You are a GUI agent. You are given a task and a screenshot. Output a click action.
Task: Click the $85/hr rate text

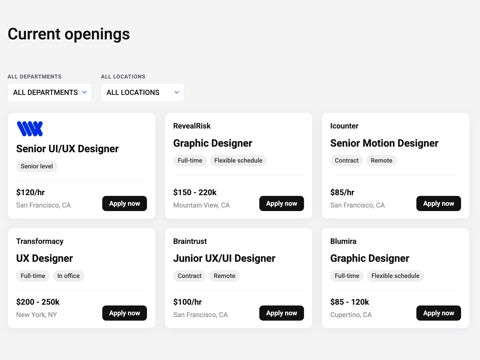pos(342,192)
